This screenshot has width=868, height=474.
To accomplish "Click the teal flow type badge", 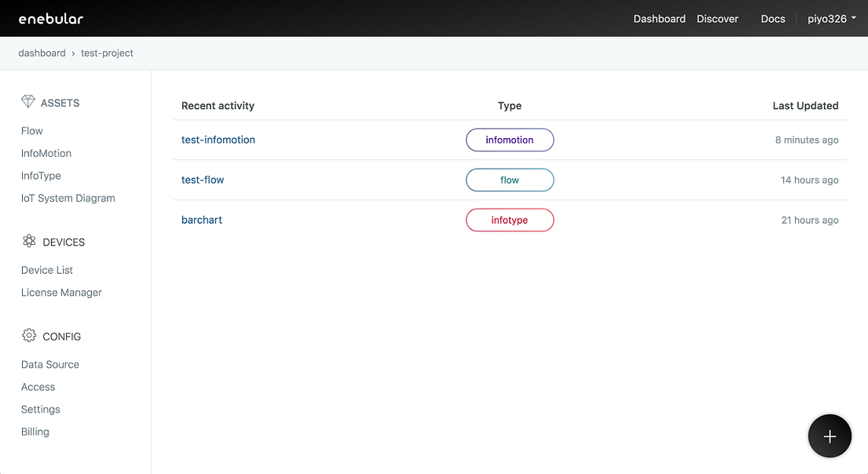I will tap(510, 180).
